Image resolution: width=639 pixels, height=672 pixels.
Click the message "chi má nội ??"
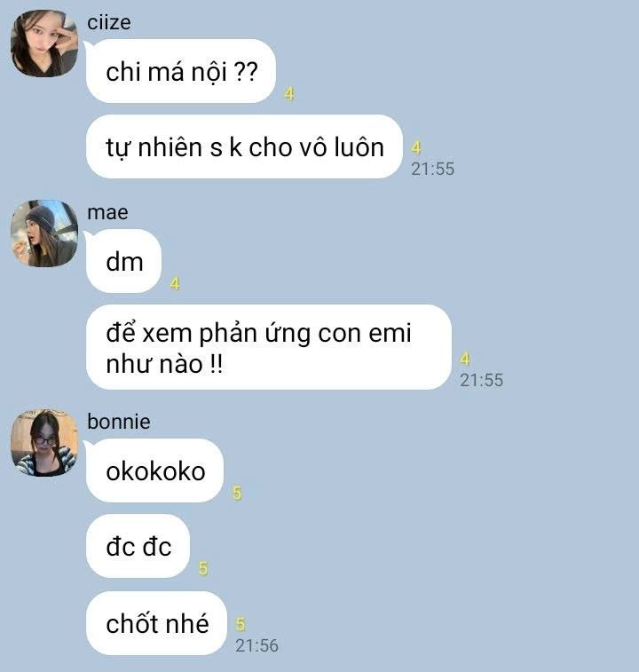[181, 71]
